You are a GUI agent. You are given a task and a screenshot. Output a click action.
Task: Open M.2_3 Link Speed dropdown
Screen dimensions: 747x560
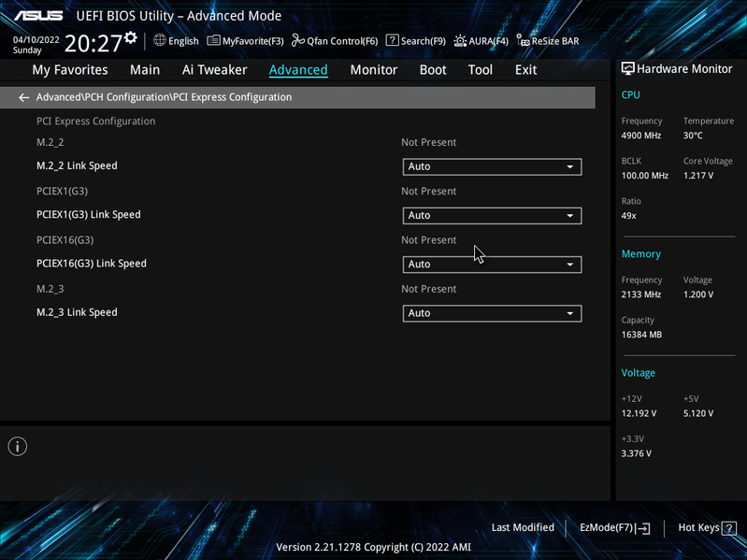pyautogui.click(x=492, y=313)
